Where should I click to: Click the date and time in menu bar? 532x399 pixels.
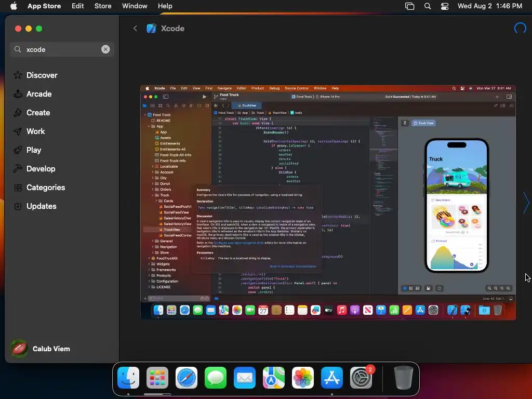pyautogui.click(x=489, y=6)
